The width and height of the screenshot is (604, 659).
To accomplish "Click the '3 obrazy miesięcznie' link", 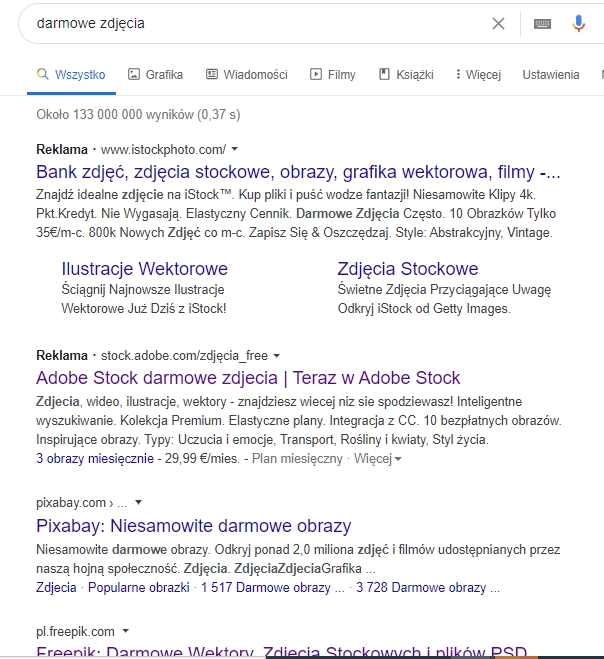I will point(93,458).
